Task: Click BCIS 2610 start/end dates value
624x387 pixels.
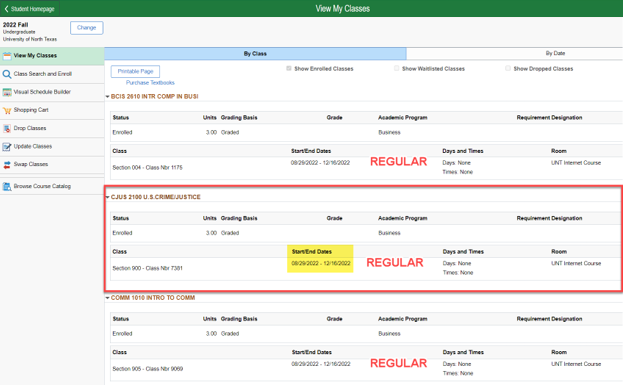Action: tap(320, 163)
